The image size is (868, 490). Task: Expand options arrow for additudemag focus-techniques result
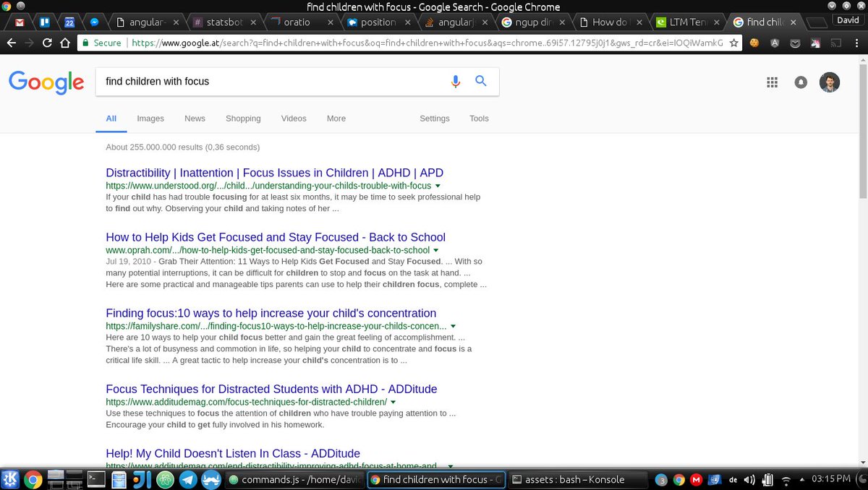tap(393, 403)
